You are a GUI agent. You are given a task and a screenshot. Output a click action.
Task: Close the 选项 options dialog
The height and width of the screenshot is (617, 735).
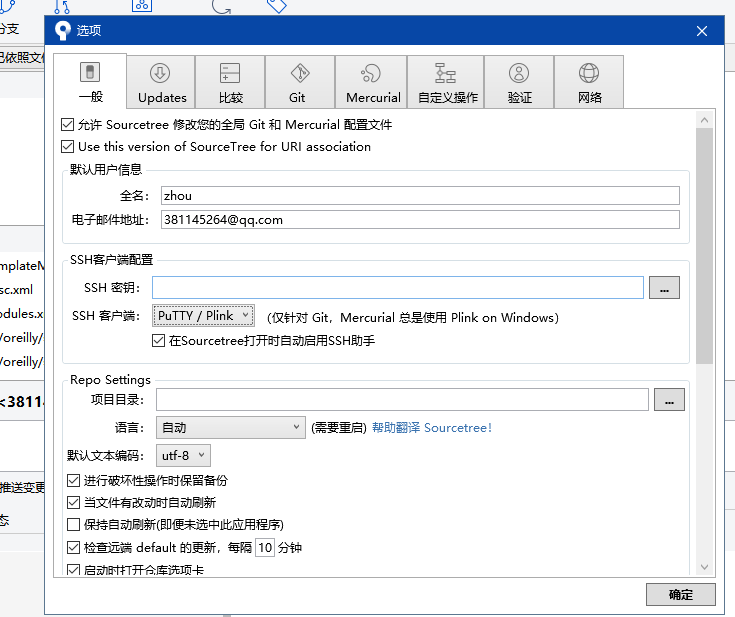click(702, 31)
